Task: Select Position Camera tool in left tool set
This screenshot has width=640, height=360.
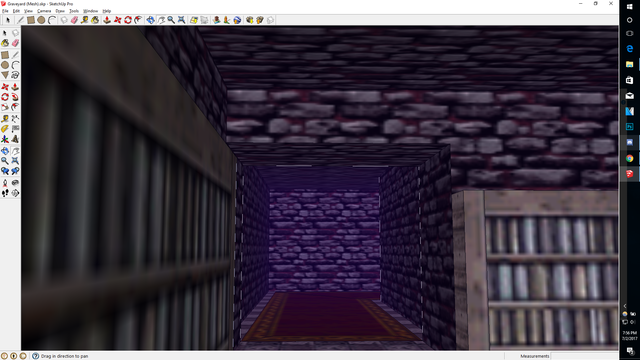Action: point(5,183)
